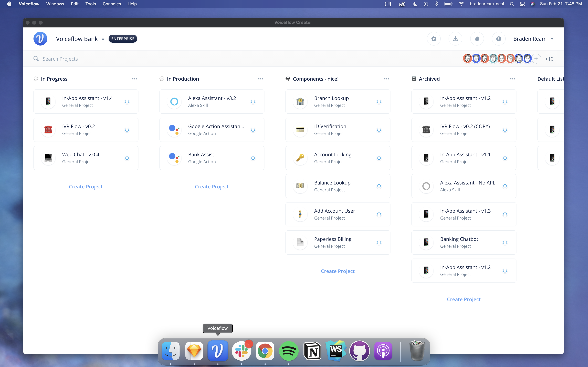588x367 pixels.
Task: Open the Consoles menu
Action: (x=112, y=4)
